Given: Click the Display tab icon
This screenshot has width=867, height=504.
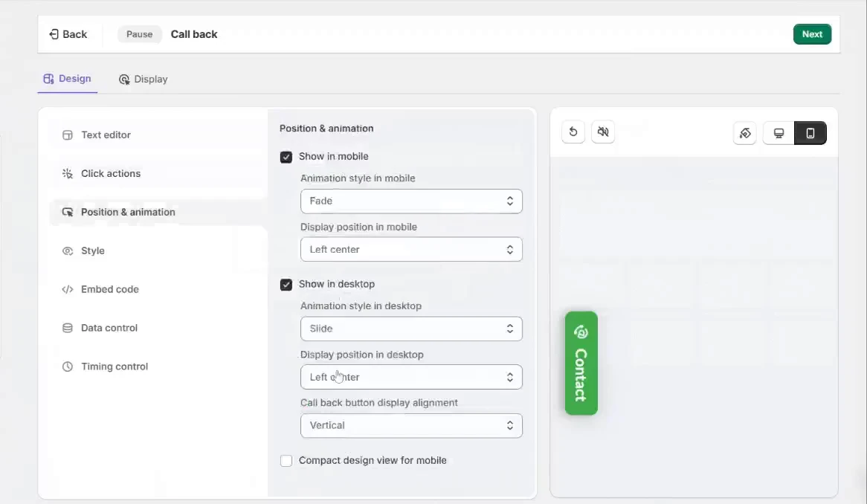Looking at the screenshot, I should [x=124, y=80].
